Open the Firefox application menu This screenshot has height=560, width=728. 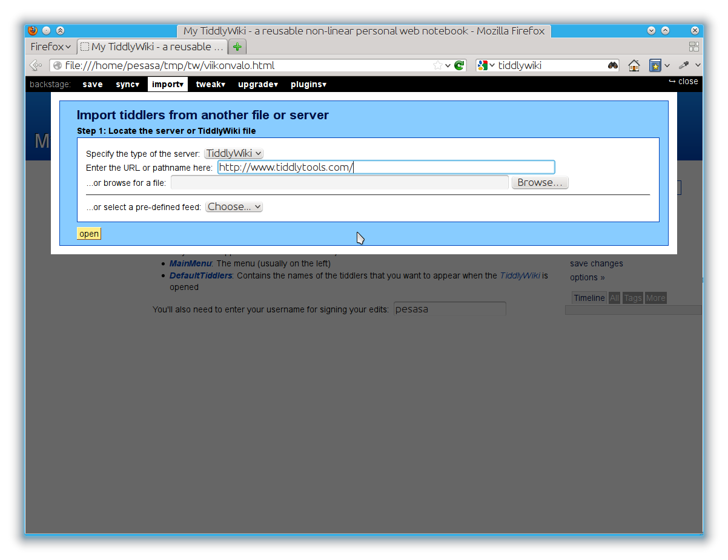[x=51, y=47]
